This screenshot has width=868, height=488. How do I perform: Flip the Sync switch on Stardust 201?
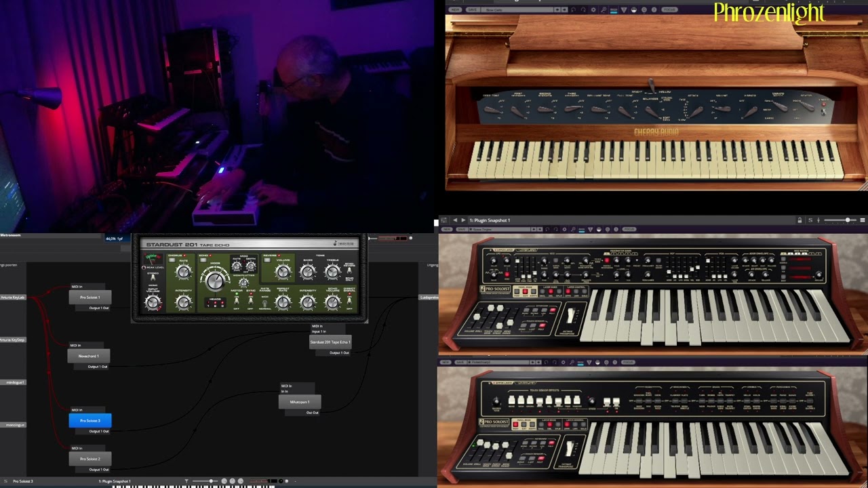pos(250,301)
